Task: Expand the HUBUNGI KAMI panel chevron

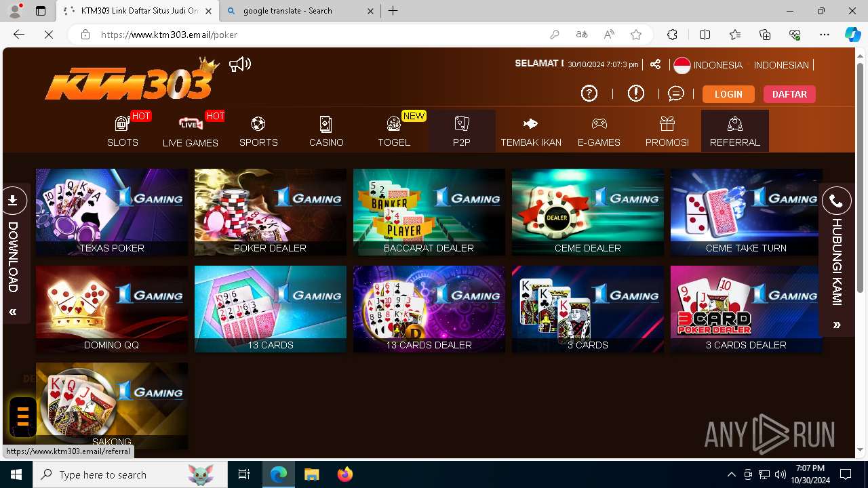Action: pyautogui.click(x=837, y=325)
